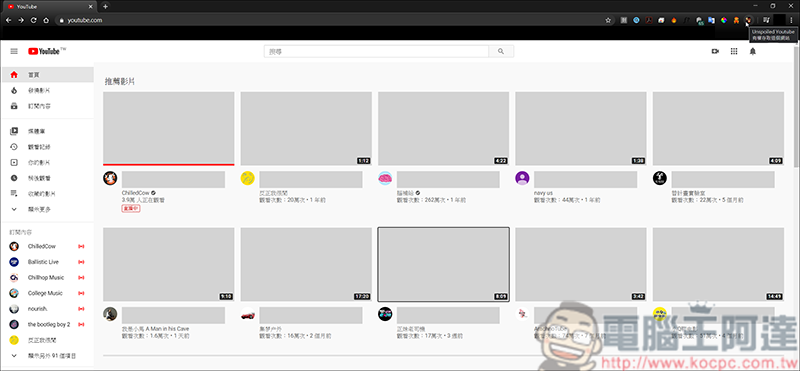Open the create video camera icon
800x371 pixels.
tap(715, 51)
